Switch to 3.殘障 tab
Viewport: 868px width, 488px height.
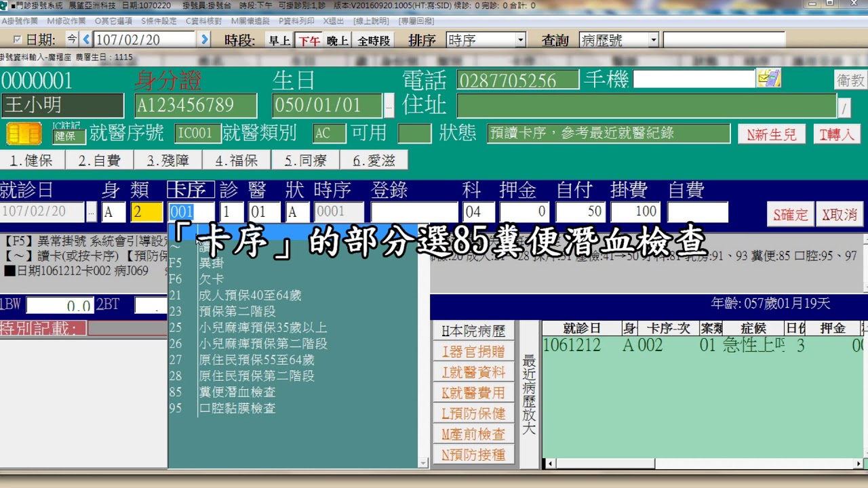[167, 161]
